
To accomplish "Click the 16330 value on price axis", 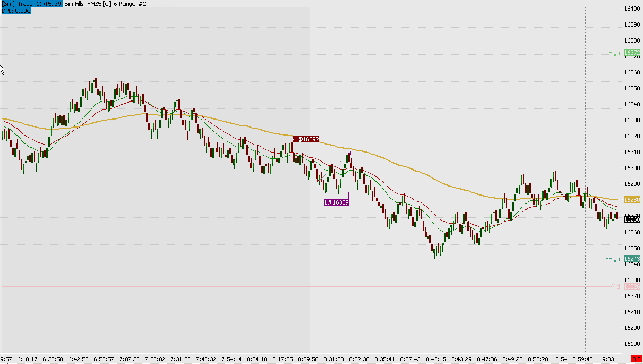I will click(632, 120).
